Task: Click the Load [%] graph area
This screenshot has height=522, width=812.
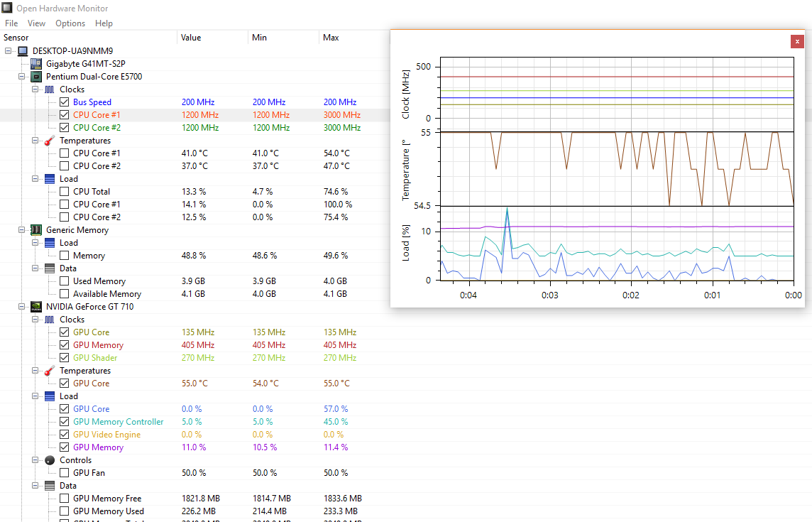Action: tap(617, 244)
